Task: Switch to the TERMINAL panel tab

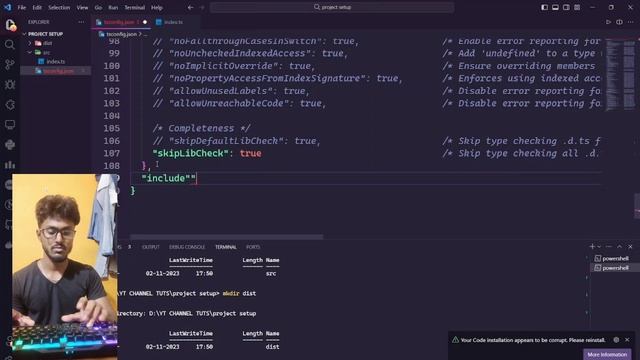Action: pyautogui.click(x=226, y=247)
